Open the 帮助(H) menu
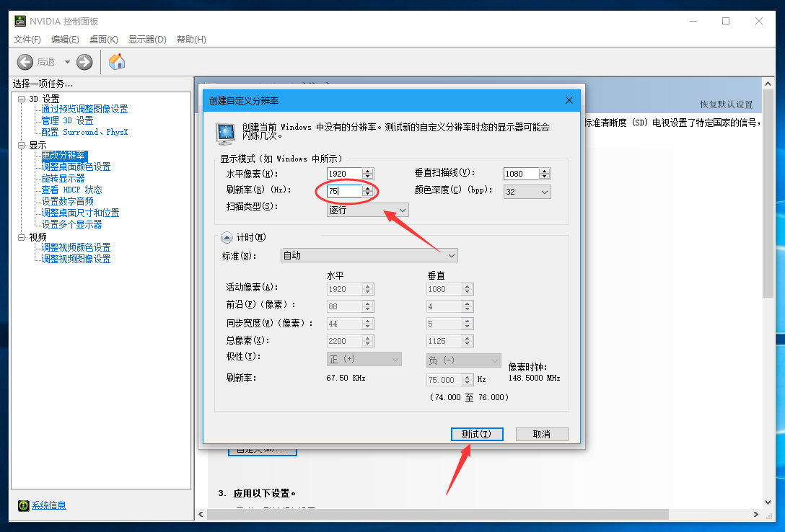Screen dimensions: 785x532 [x=191, y=39]
